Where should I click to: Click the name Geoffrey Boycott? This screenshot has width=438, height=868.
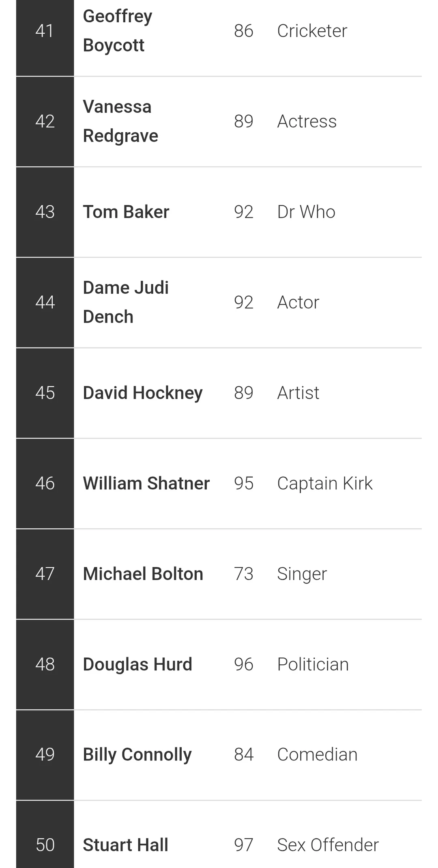click(x=118, y=31)
